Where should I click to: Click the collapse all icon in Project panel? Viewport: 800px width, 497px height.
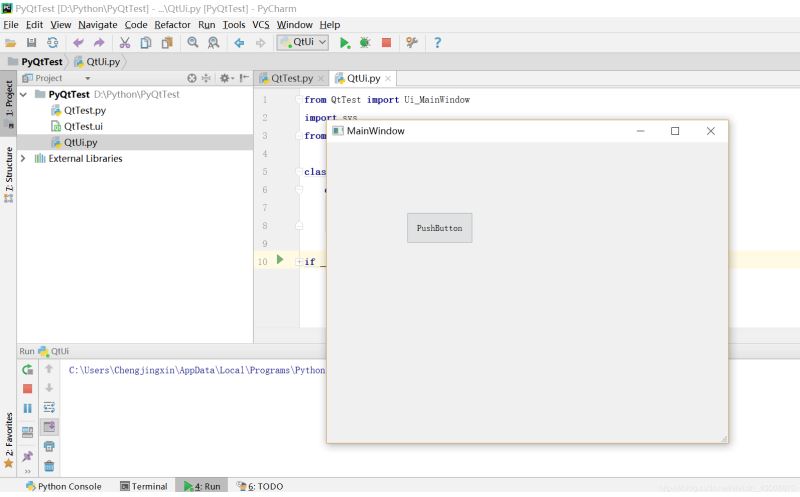click(x=206, y=78)
